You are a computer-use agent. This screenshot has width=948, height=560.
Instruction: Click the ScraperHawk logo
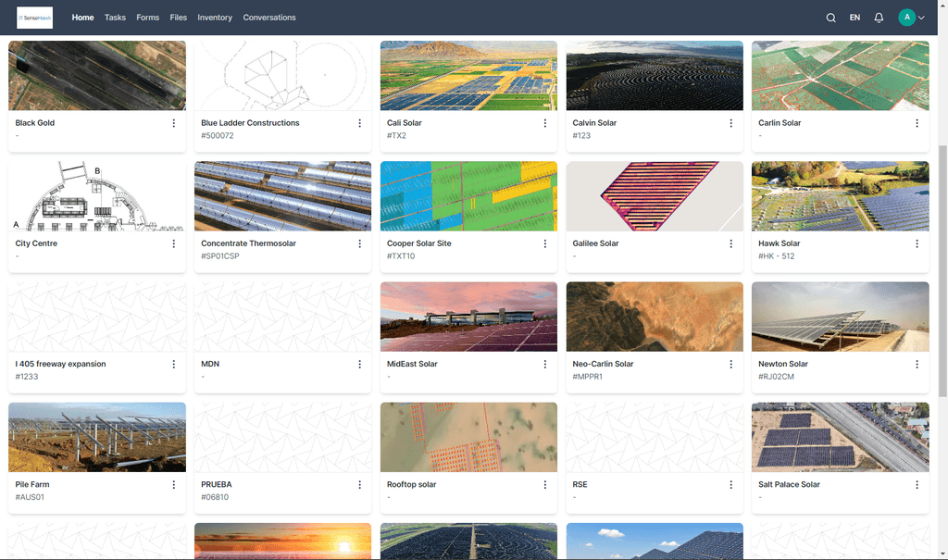[34, 18]
